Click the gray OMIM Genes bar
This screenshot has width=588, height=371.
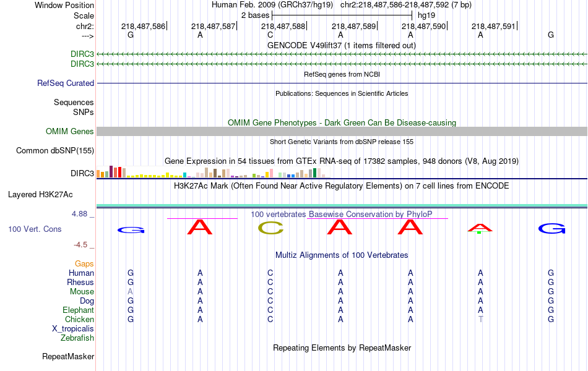click(342, 131)
